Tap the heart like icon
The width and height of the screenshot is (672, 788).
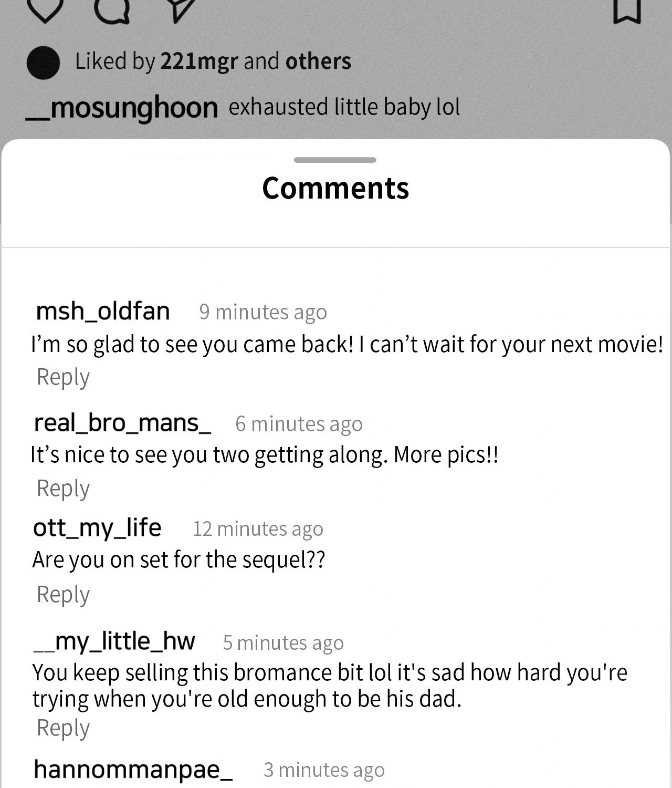45,11
